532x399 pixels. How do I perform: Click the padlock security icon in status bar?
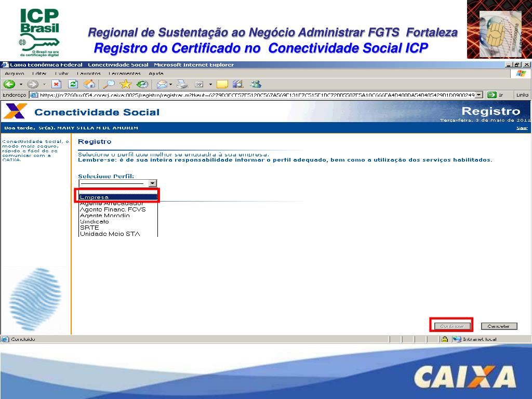[445, 339]
